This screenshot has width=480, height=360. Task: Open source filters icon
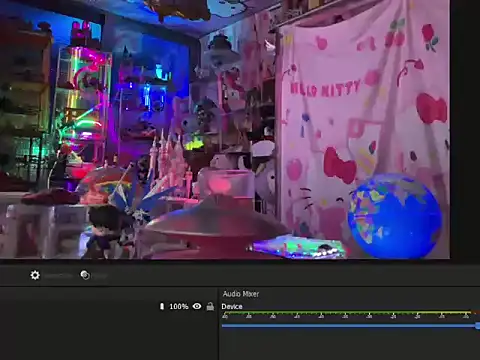85,275
